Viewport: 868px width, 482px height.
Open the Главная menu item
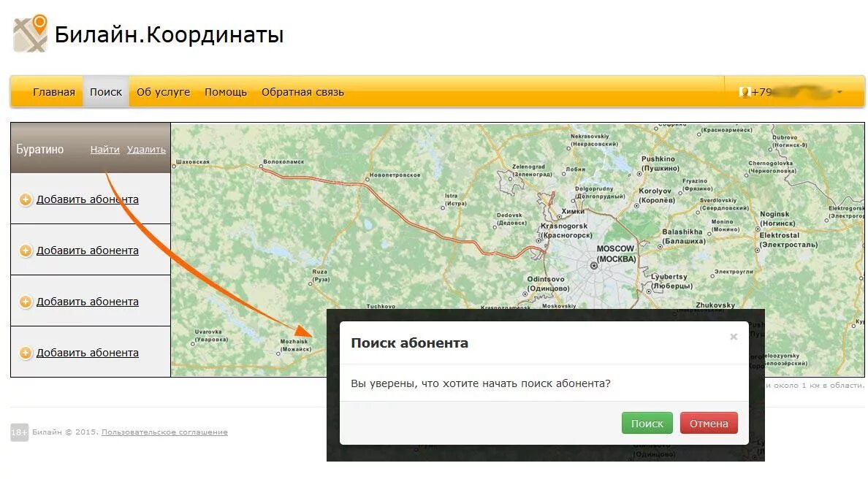click(x=53, y=92)
